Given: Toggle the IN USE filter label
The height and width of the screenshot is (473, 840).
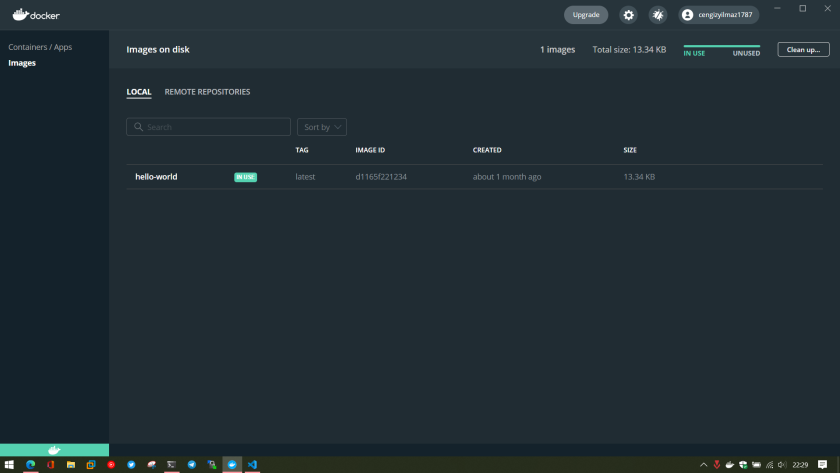Looking at the screenshot, I should (x=694, y=53).
